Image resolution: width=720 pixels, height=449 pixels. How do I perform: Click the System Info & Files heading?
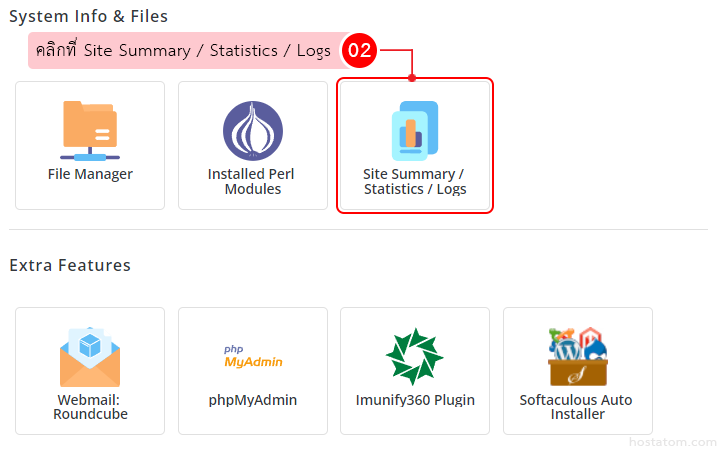point(88,16)
